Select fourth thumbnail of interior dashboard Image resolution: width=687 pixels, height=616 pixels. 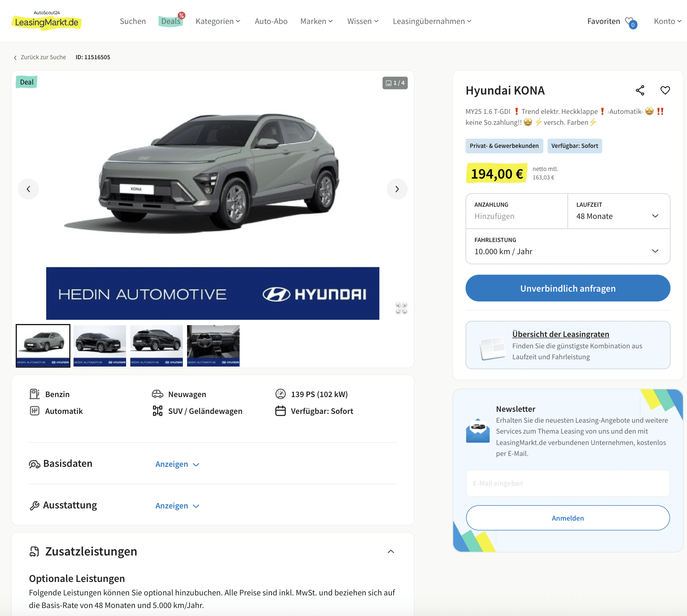pos(213,346)
